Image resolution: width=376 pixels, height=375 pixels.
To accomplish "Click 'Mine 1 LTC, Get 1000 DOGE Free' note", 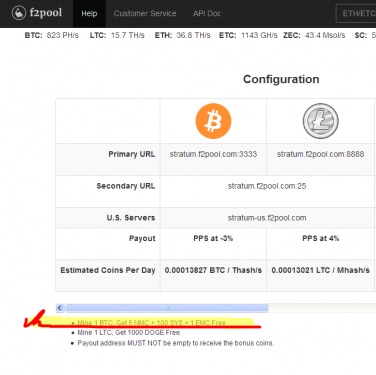I will 129,333.
